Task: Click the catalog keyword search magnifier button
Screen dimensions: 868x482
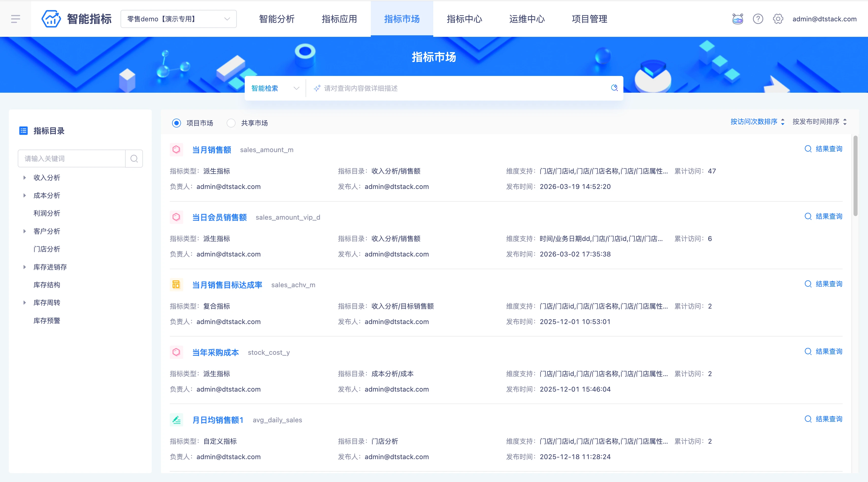Action: pos(134,158)
